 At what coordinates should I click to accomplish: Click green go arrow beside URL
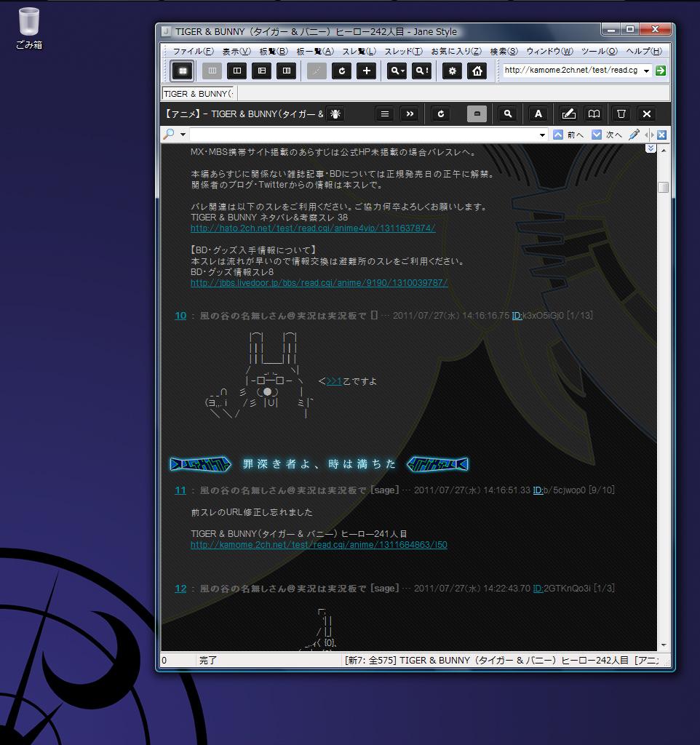coord(660,71)
